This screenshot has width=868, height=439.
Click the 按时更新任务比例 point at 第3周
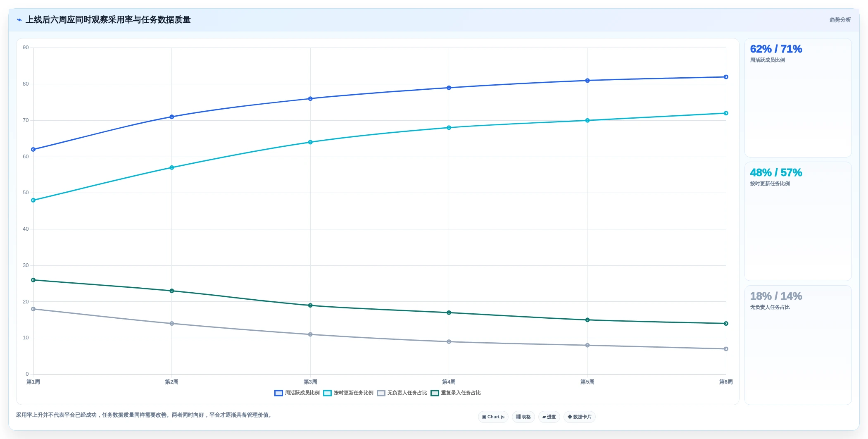click(x=310, y=142)
